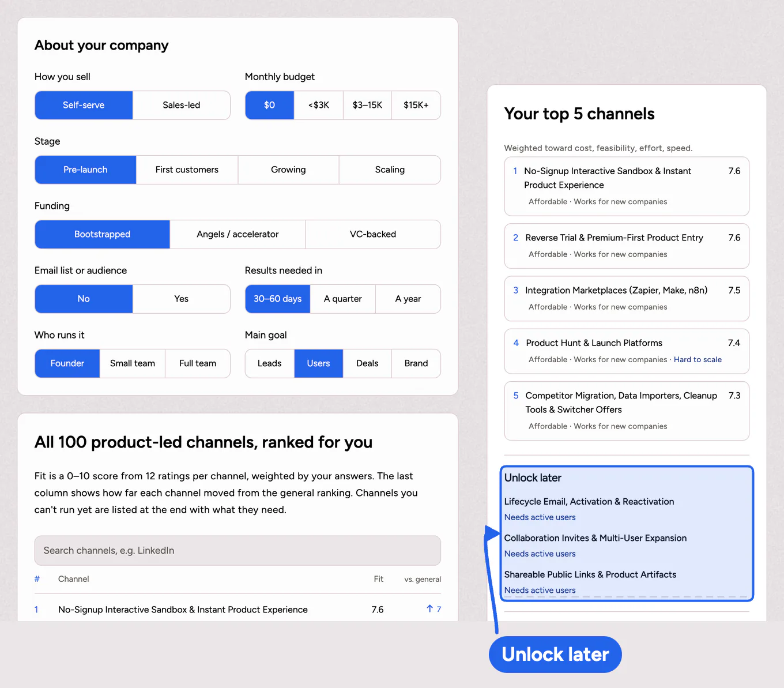Viewport: 784px width, 688px height.
Task: Answer No for email list or audience
Action: 84,299
